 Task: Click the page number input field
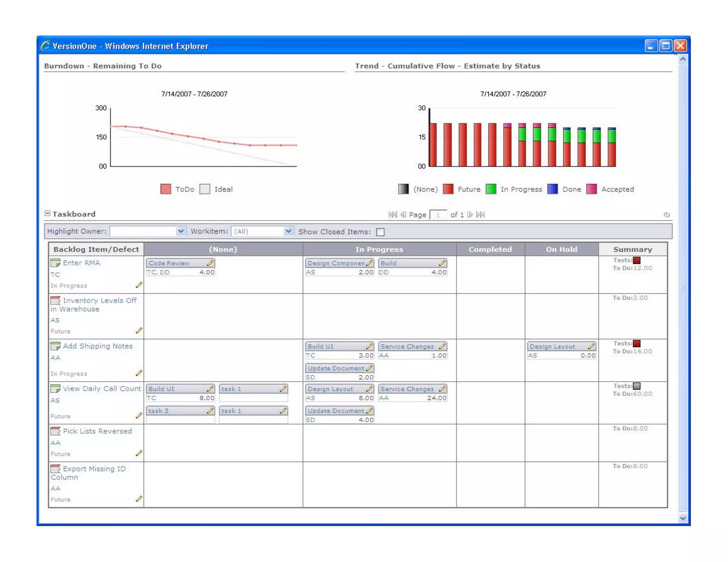tap(438, 215)
